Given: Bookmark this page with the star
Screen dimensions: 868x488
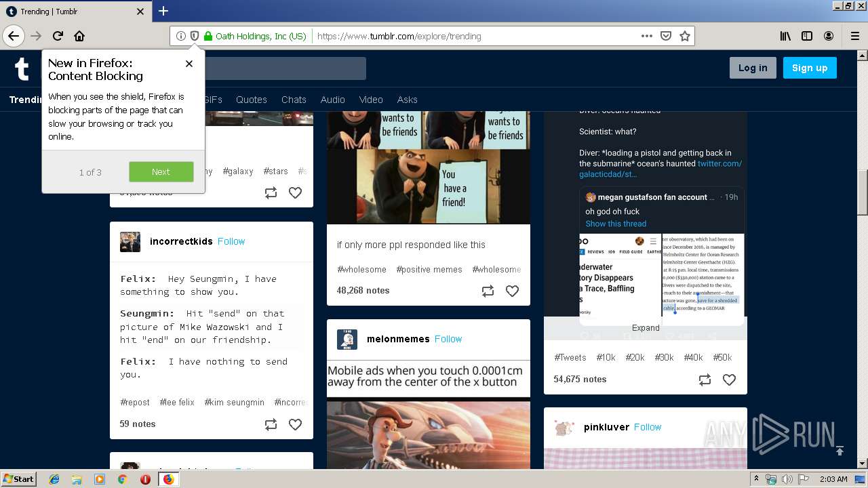Looking at the screenshot, I should pos(685,36).
